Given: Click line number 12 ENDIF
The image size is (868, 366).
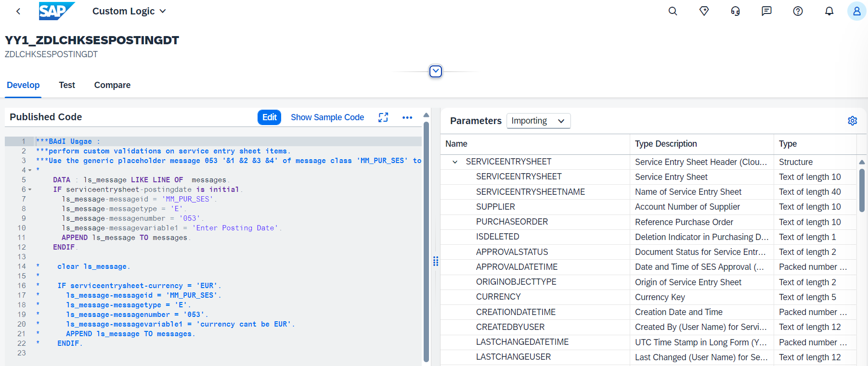Looking at the screenshot, I should coord(22,247).
